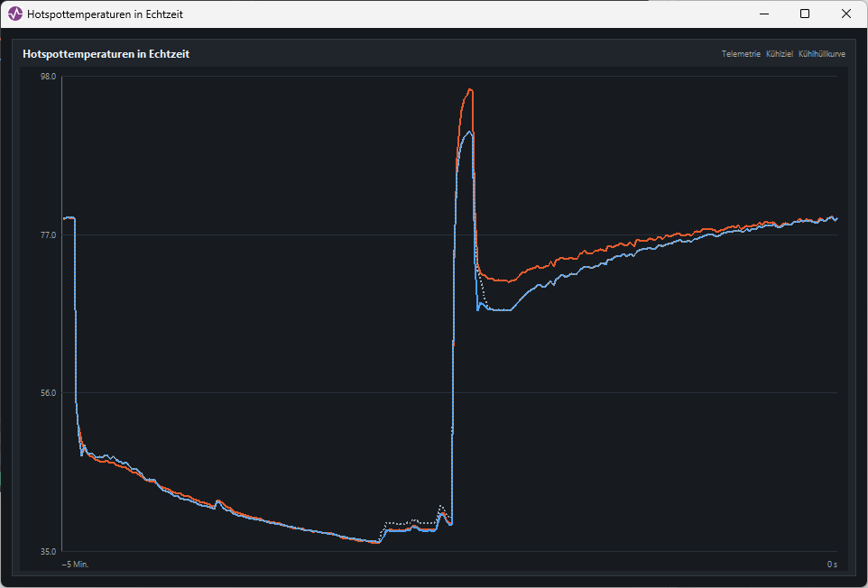Toggle the Telemetrie legend entry

point(741,54)
